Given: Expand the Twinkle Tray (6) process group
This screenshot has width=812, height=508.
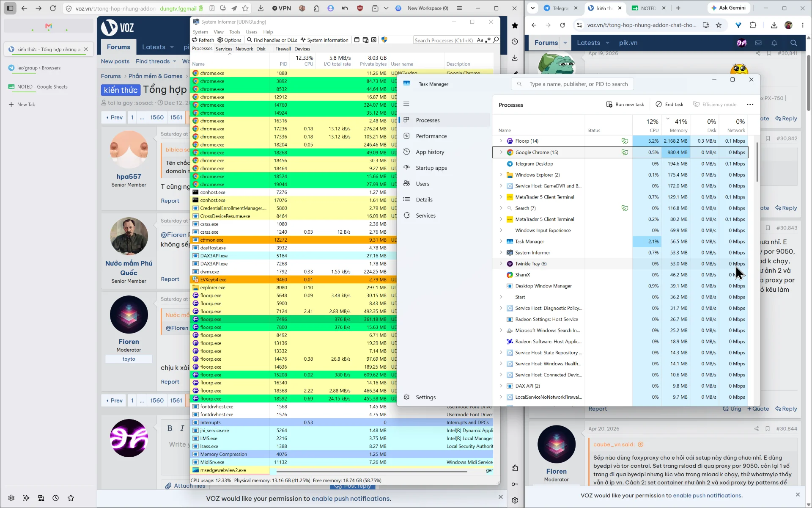Looking at the screenshot, I should [501, 263].
